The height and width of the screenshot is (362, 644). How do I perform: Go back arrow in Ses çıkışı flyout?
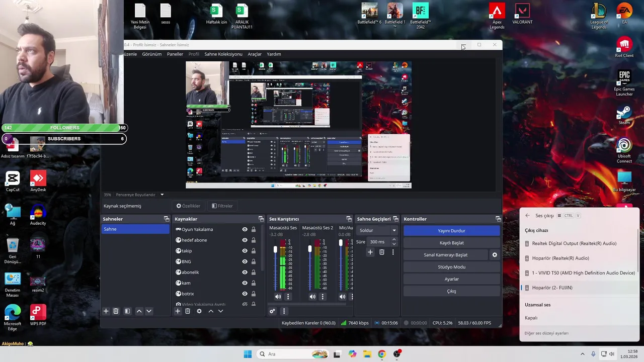tap(527, 216)
